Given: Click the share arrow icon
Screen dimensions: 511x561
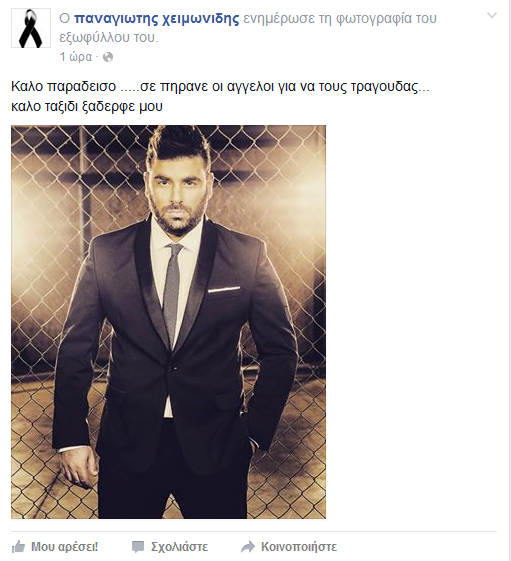Looking at the screenshot, I should point(248,547).
